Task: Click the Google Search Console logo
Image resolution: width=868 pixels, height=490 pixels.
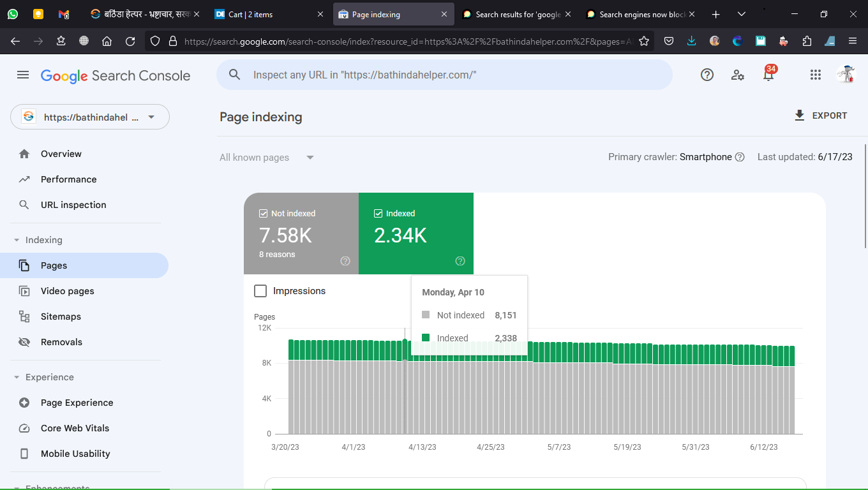Action: [x=116, y=75]
